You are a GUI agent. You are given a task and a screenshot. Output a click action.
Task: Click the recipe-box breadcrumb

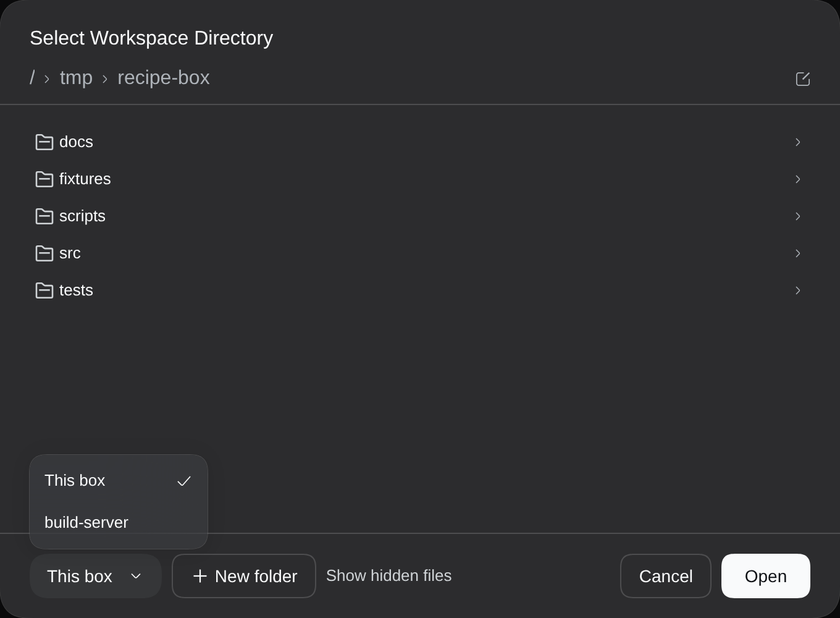point(164,78)
